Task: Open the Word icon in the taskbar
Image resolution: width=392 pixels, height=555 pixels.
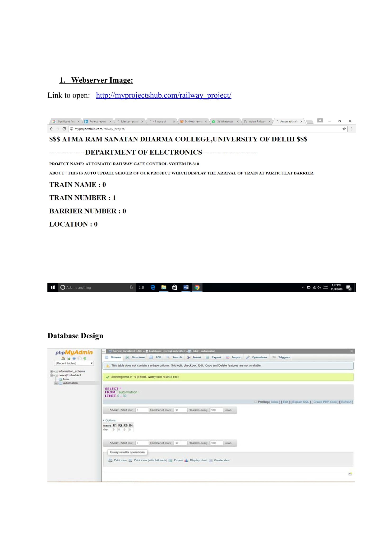Action: coord(186,287)
